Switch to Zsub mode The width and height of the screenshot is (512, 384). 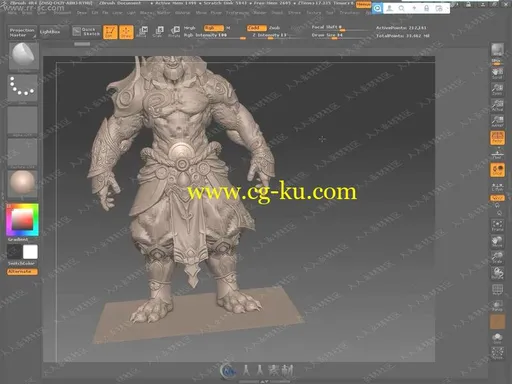[275, 28]
